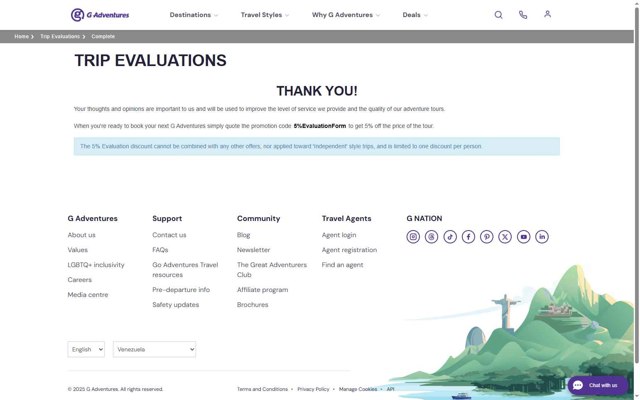Open the search icon in header
Viewport: 640px width, 400px height.
click(498, 15)
